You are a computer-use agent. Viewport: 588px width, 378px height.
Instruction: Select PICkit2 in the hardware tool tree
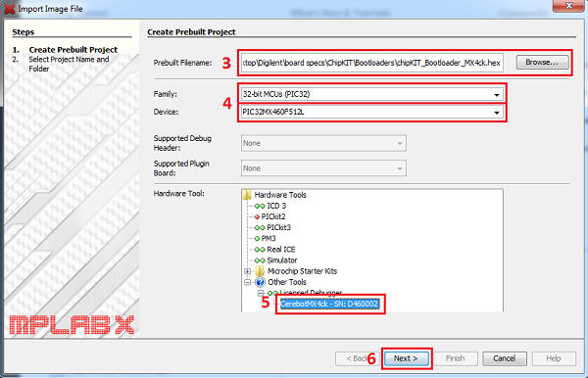coord(273,216)
